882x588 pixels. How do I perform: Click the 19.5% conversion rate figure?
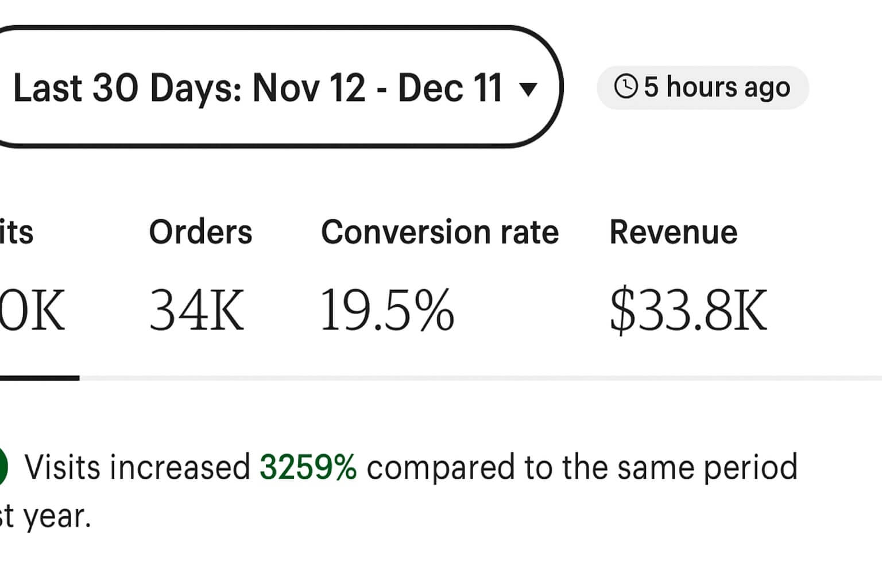click(x=387, y=311)
